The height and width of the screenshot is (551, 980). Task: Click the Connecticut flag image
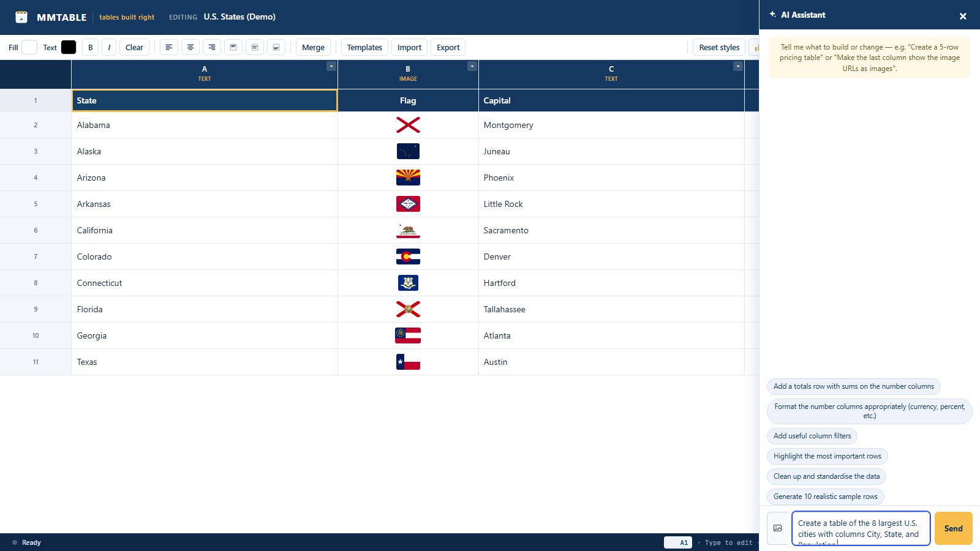(408, 283)
